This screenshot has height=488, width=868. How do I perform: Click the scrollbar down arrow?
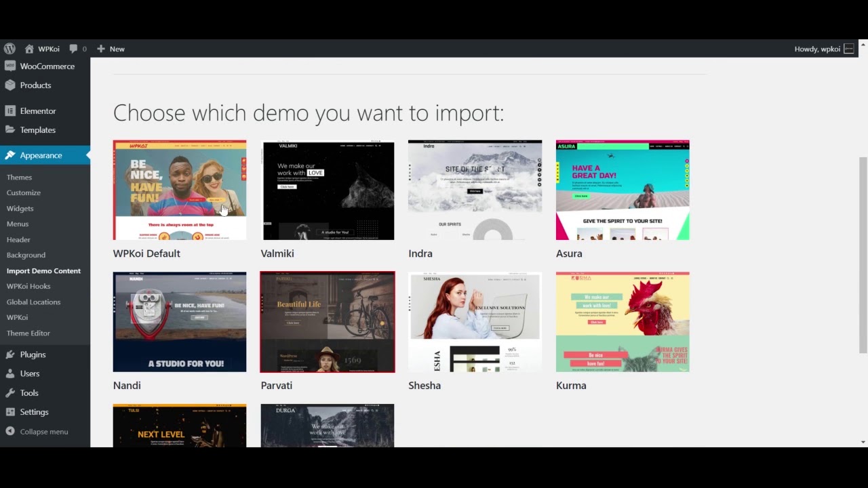[x=863, y=442]
